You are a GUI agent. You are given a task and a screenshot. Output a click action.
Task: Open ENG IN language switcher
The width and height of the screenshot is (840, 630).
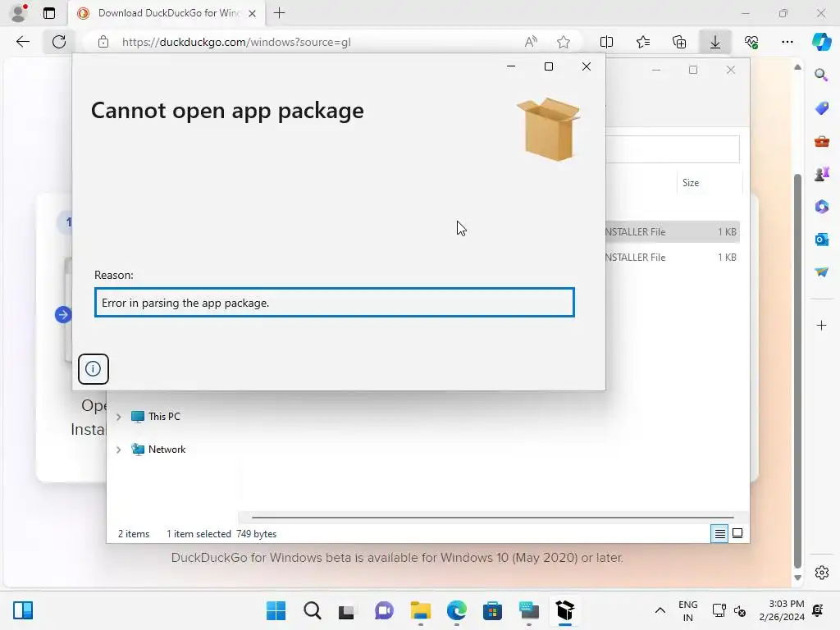[x=688, y=610]
